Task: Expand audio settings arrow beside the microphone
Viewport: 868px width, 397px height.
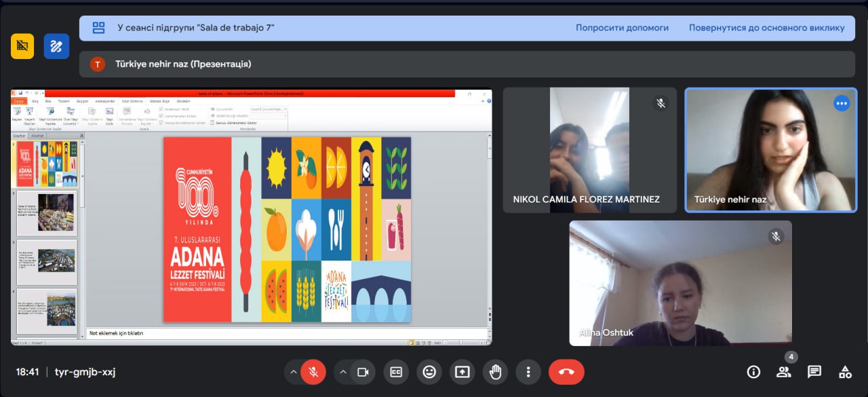Action: point(293,372)
